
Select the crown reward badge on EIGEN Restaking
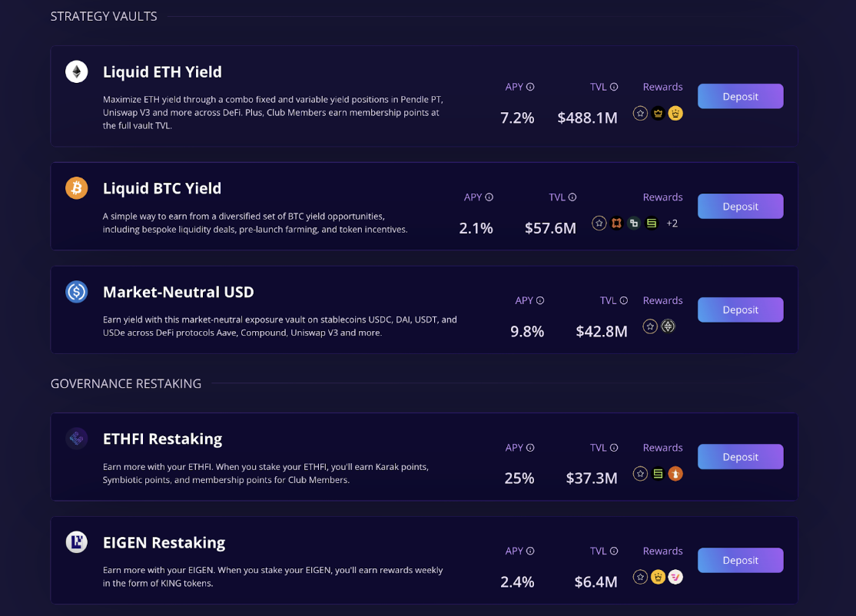[x=658, y=577]
